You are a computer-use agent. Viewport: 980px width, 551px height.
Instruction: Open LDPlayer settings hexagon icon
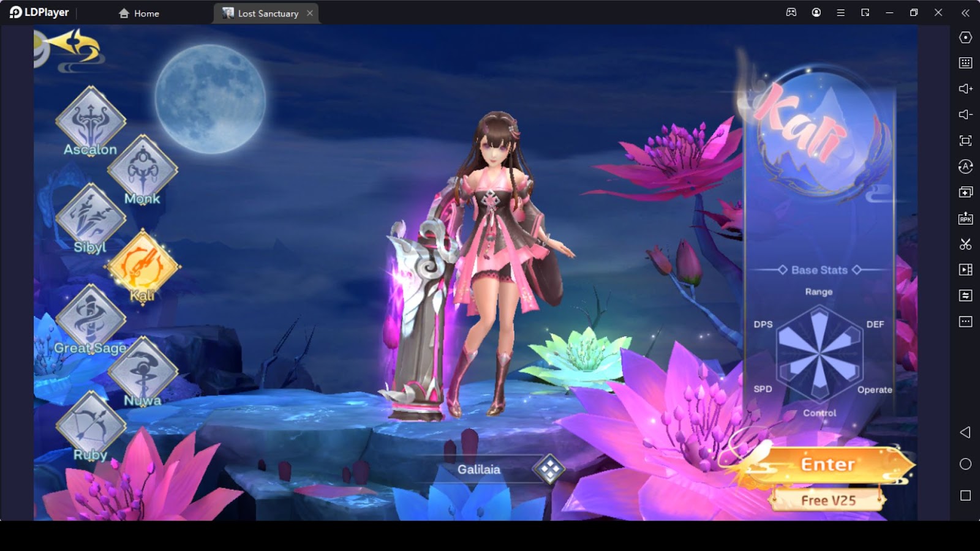[966, 37]
